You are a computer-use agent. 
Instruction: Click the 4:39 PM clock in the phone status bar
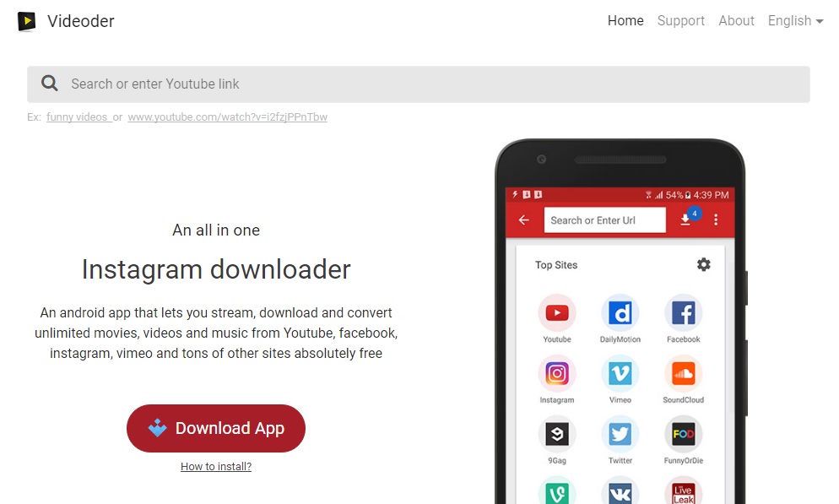711,195
